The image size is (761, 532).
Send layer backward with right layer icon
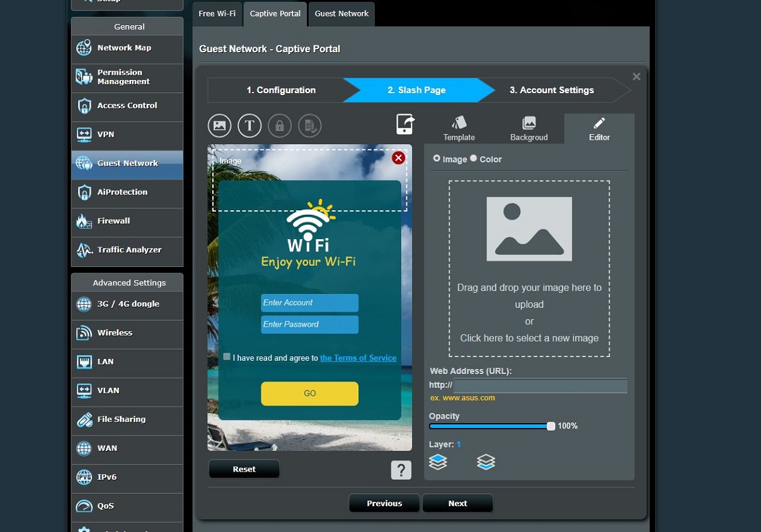tap(486, 462)
